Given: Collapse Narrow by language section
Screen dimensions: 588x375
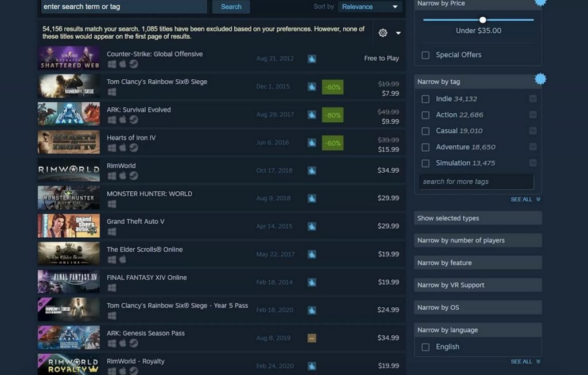Looking at the screenshot, I should tap(478, 330).
